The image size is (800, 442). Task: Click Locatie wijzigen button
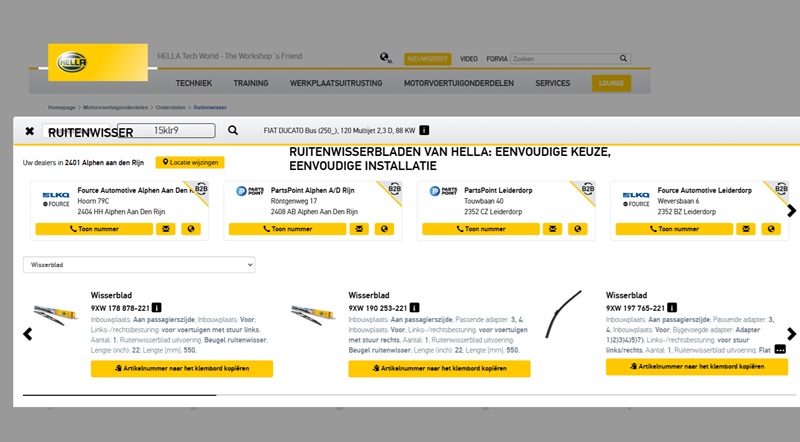pyautogui.click(x=190, y=162)
